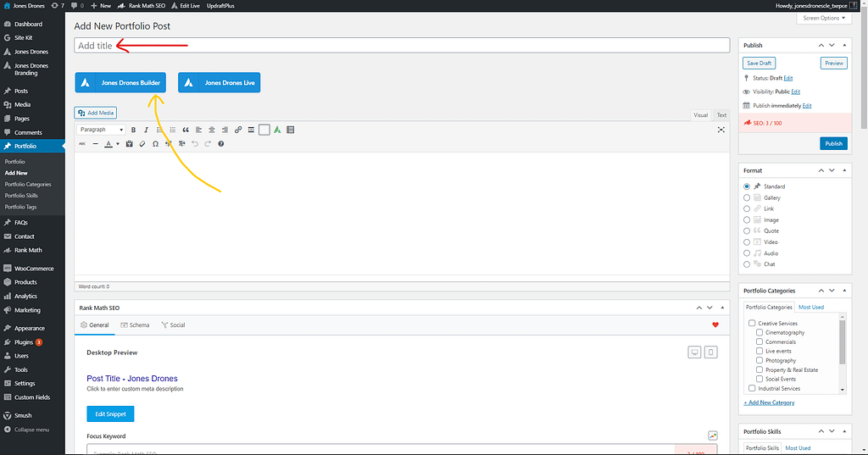
Task: Undo the last editor action
Action: [195, 144]
